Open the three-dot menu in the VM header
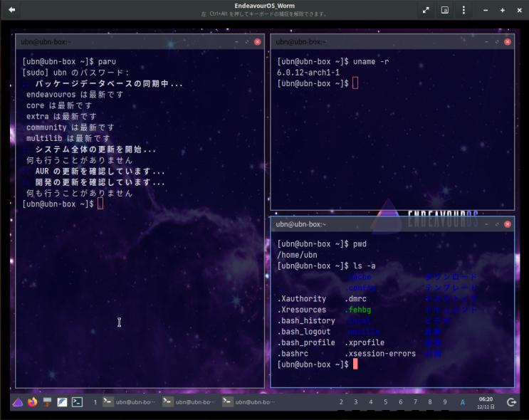Screen dimensions: 529x420 coord(463,10)
